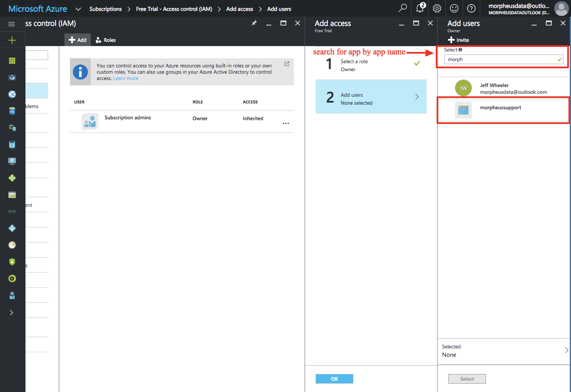Open notifications bell with badge 2
The height and width of the screenshot is (392, 571).
(420, 8)
